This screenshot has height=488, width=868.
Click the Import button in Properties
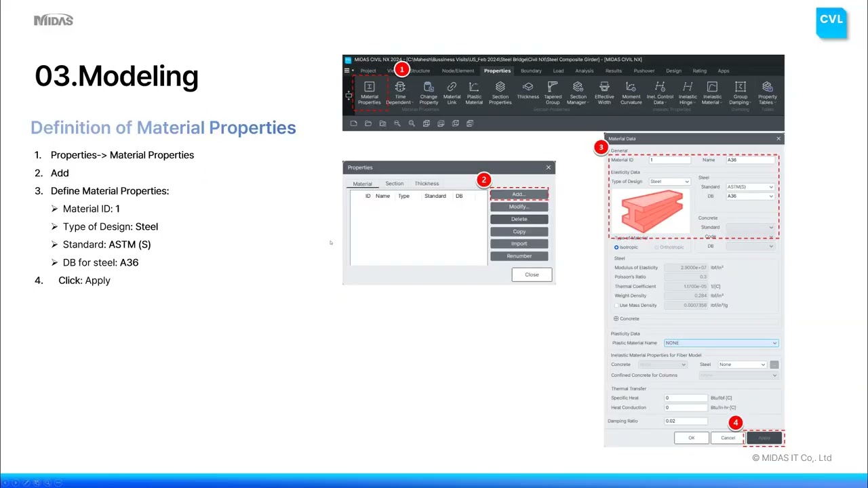click(x=519, y=243)
